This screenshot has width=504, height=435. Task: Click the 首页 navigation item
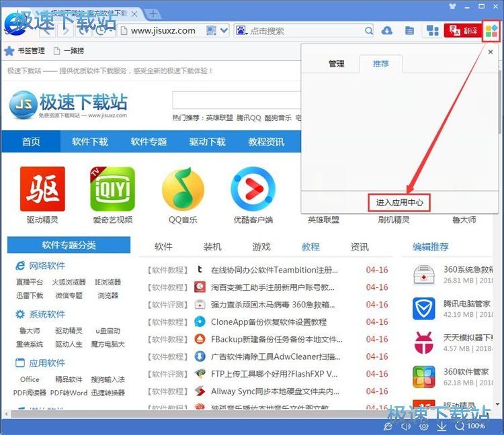click(x=31, y=142)
